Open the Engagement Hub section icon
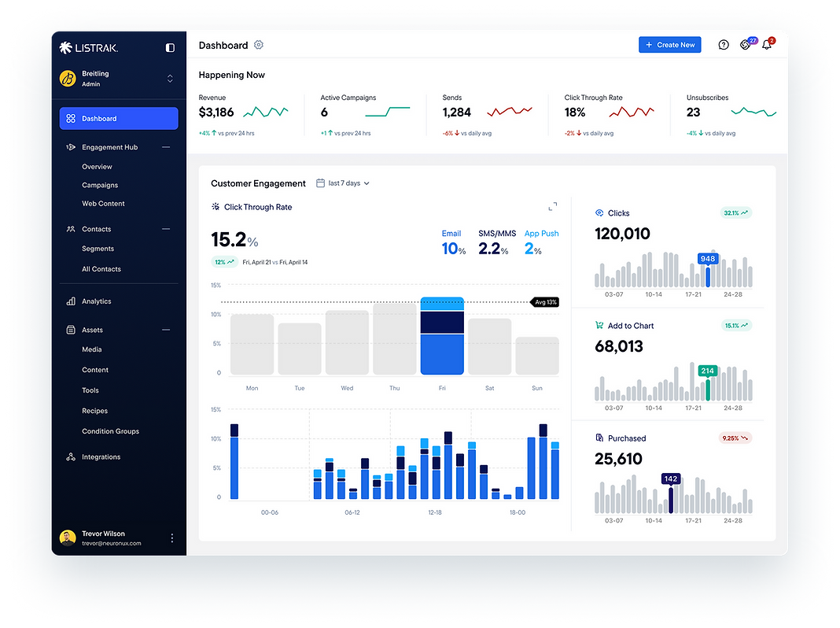The width and height of the screenshot is (840, 628). click(x=72, y=147)
